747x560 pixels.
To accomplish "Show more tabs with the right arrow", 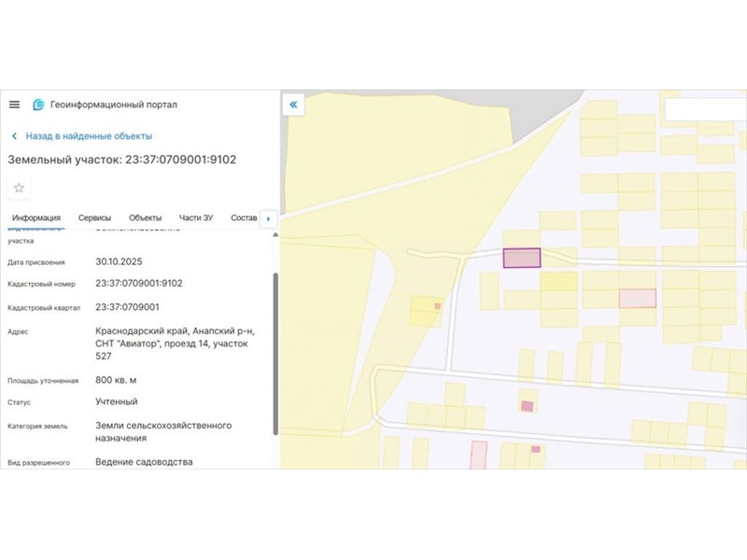I will click(x=269, y=218).
